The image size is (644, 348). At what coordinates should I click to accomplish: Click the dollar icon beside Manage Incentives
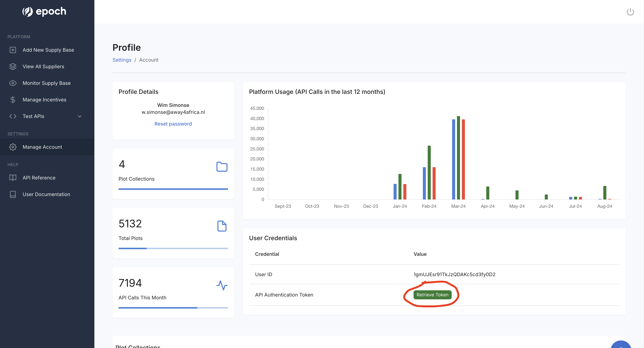(x=13, y=100)
